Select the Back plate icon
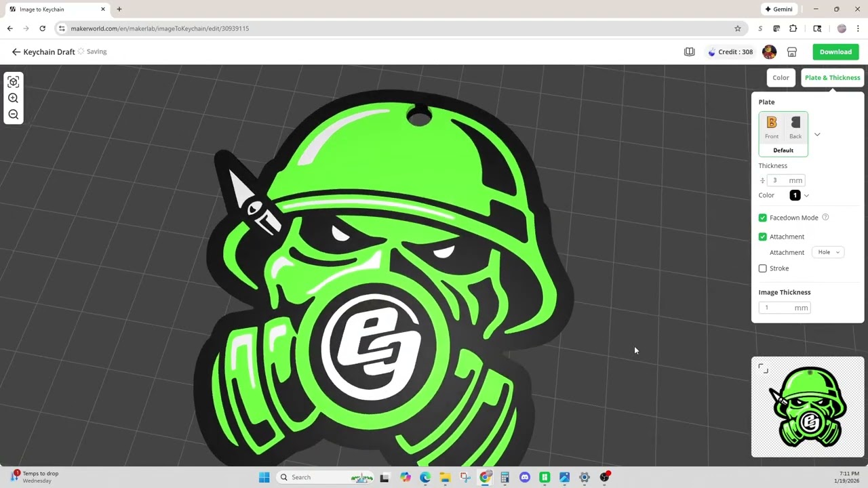 coord(795,127)
